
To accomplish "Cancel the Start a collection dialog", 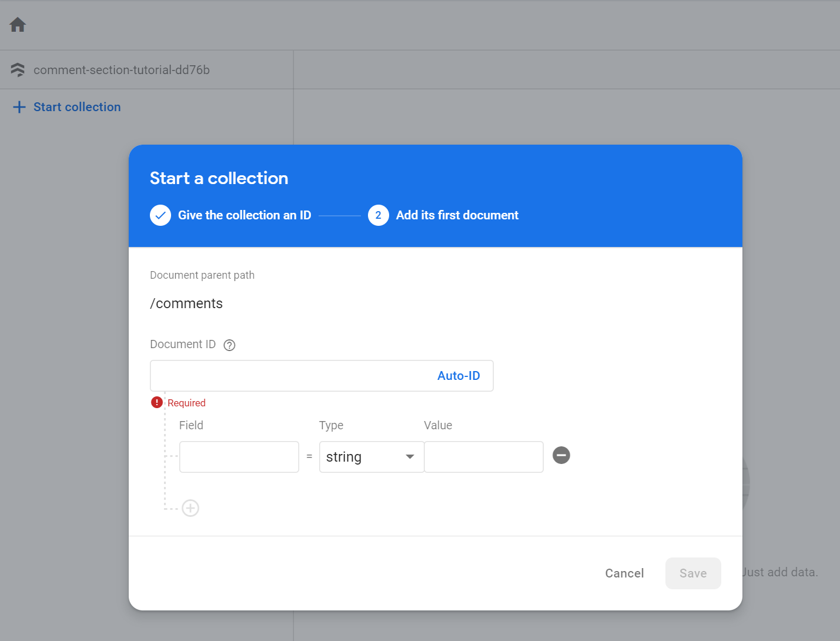I will (624, 573).
